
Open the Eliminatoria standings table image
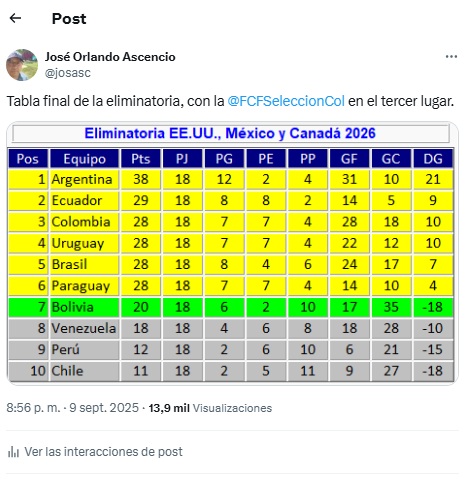click(232, 253)
